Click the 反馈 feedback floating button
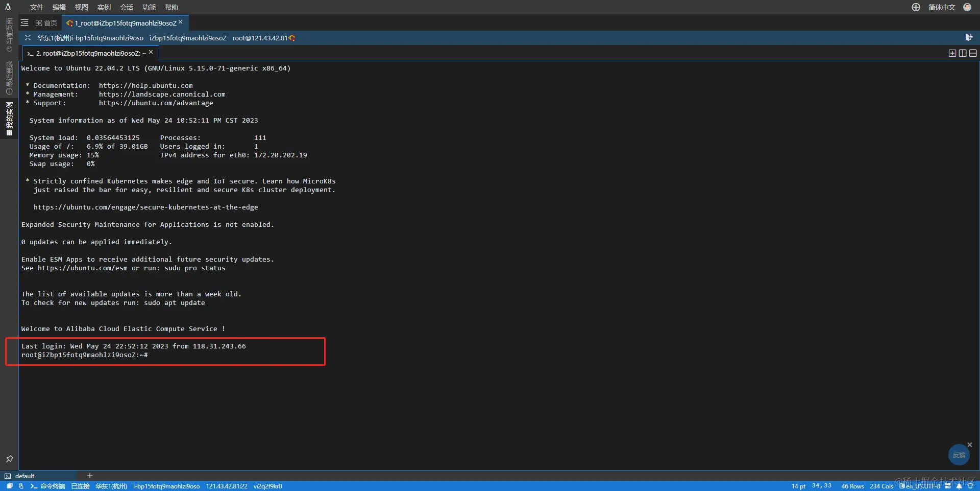Image resolution: width=980 pixels, height=491 pixels. (959, 455)
